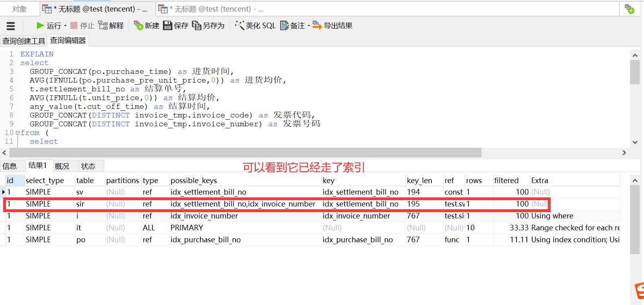Switch to the Query Builder (查询创建工具) tab
The width and height of the screenshot is (644, 305).
point(24,41)
